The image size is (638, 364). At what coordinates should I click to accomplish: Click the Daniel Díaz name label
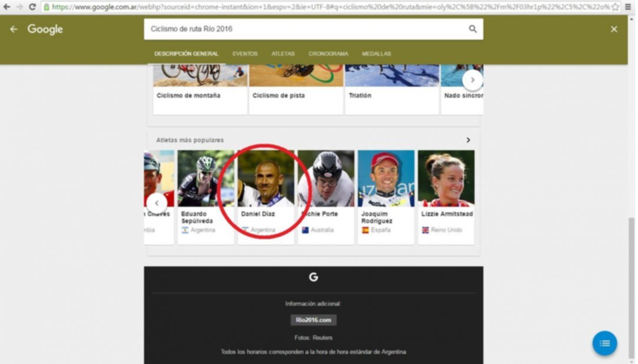tap(258, 214)
